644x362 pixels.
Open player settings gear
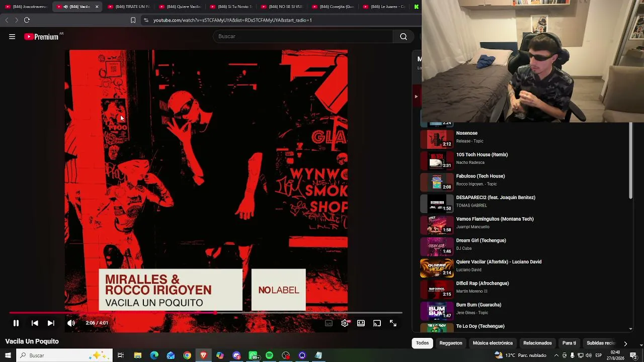coord(345,323)
